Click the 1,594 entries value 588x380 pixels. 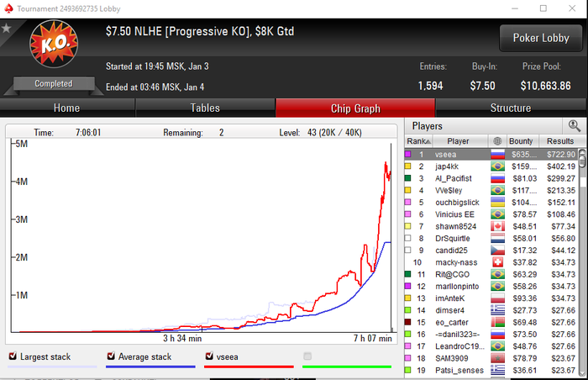430,86
